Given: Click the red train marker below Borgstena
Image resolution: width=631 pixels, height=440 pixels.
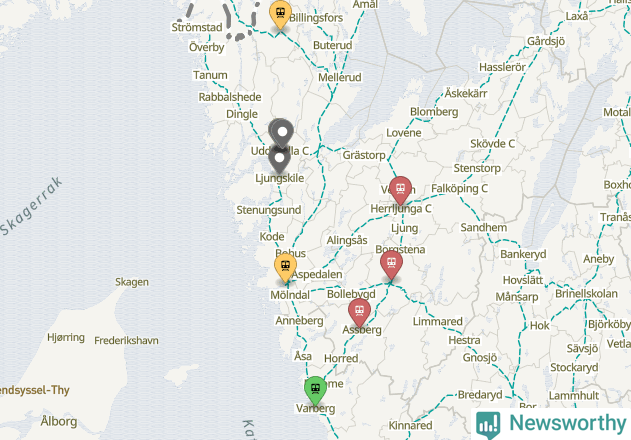Looking at the screenshot, I should [x=391, y=264].
